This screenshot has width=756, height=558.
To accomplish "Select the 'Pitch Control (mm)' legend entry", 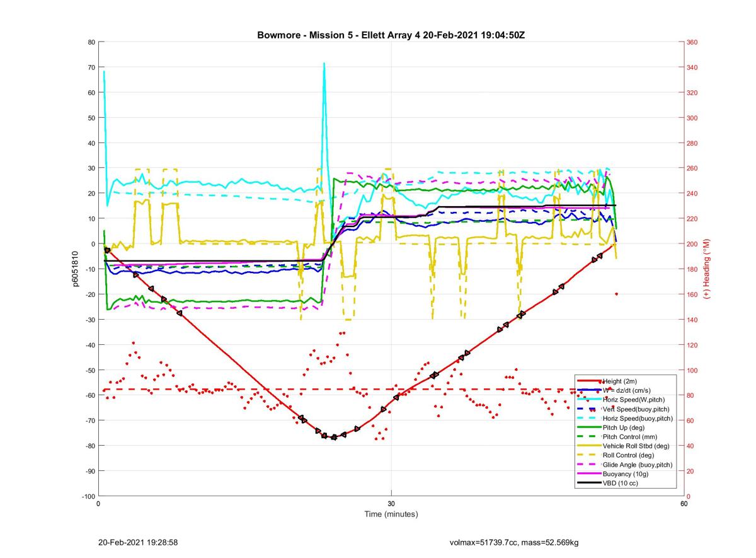I will 631,437.
